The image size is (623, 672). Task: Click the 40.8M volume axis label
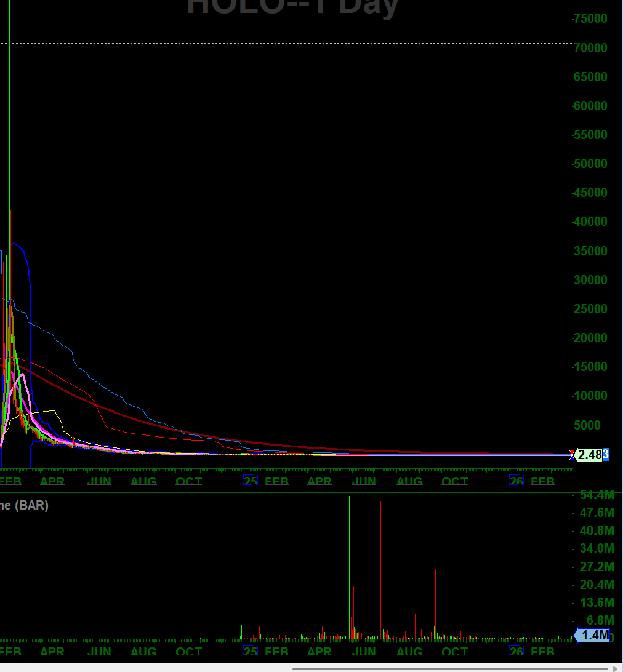tap(597, 530)
